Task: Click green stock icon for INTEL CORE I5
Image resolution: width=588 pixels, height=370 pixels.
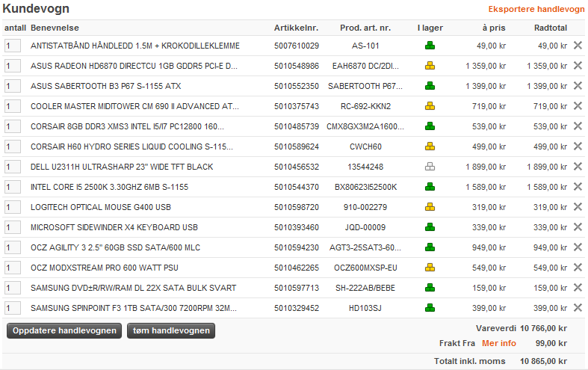Action: (x=430, y=187)
